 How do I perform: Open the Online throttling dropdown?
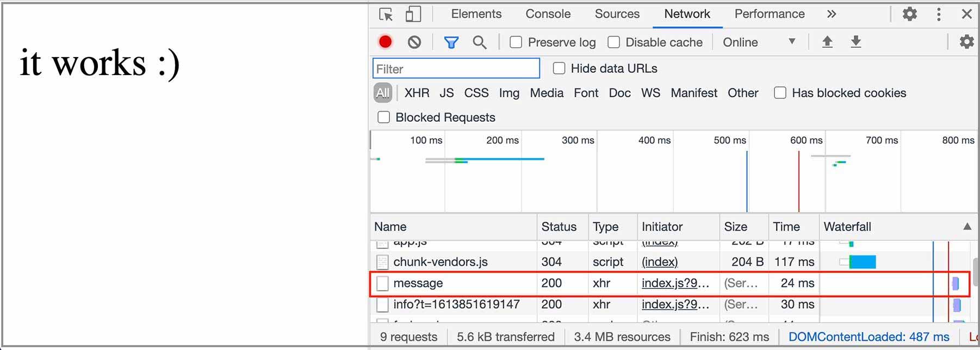[759, 42]
